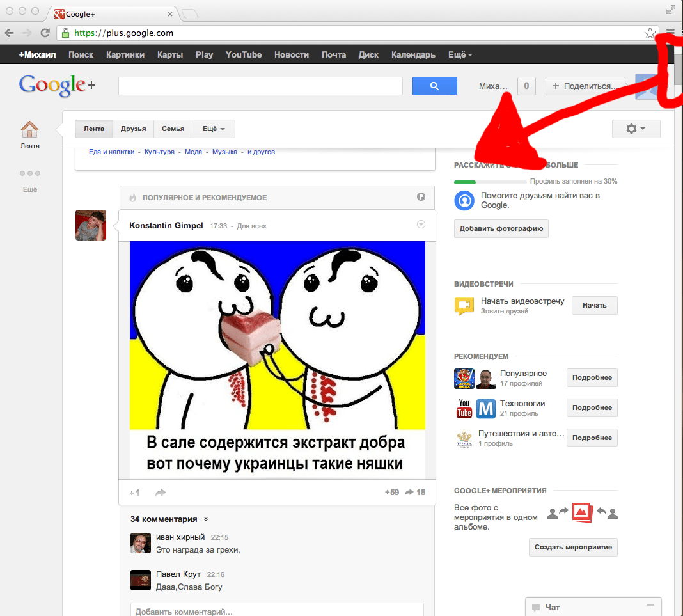The image size is (683, 616).
Task: Click the profile completion progress bar
Action: [490, 182]
